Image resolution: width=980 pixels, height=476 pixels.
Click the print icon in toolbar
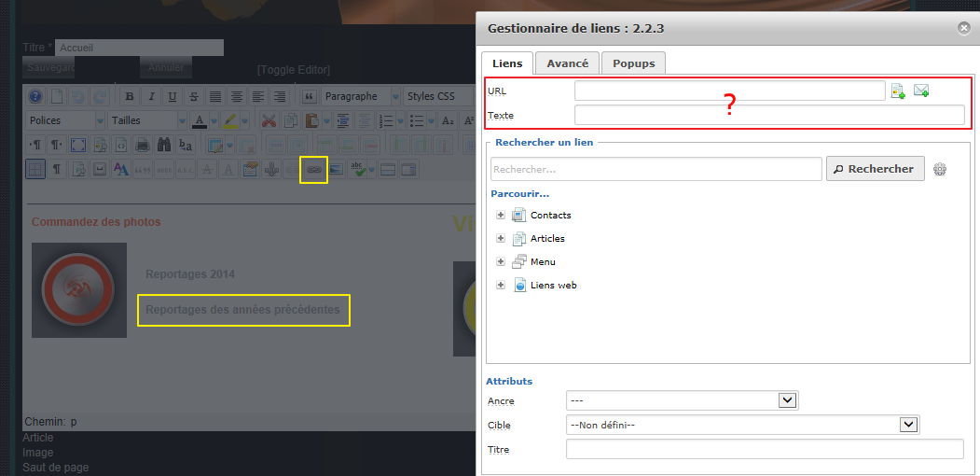pyautogui.click(x=143, y=145)
